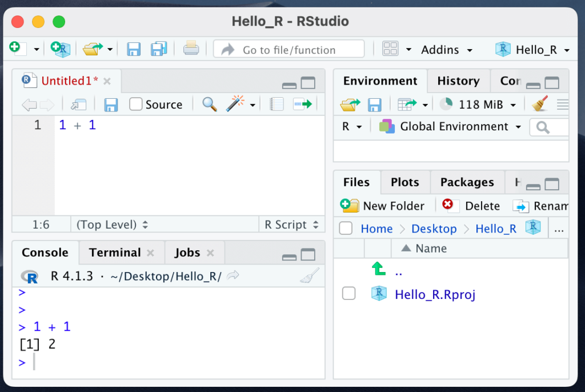
Task: Select the Files tab
Action: click(x=356, y=182)
